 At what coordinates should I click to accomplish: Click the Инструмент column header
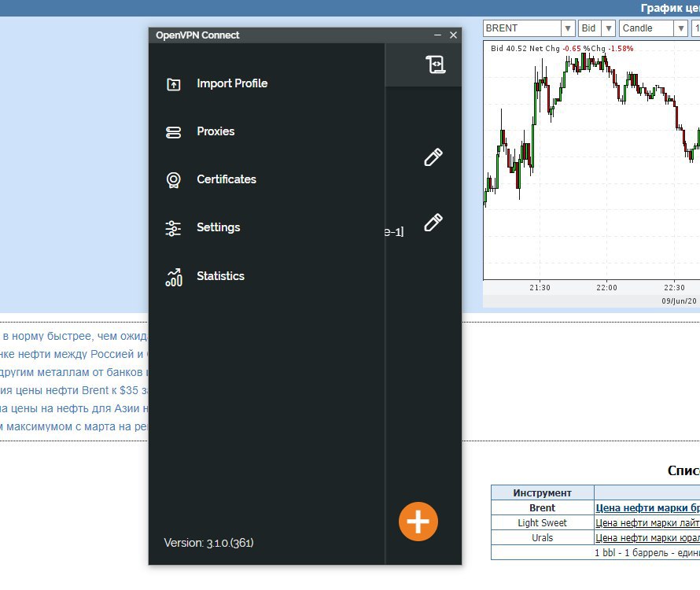pyautogui.click(x=543, y=492)
